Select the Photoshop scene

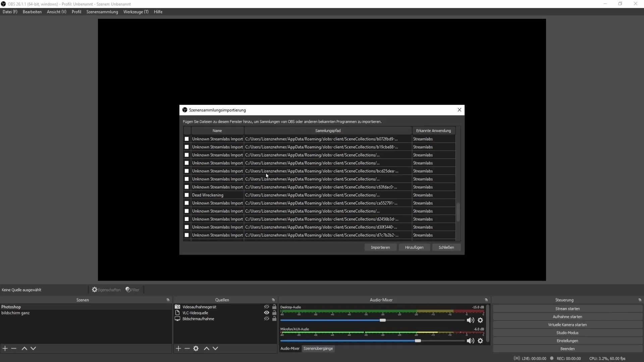(x=86, y=307)
